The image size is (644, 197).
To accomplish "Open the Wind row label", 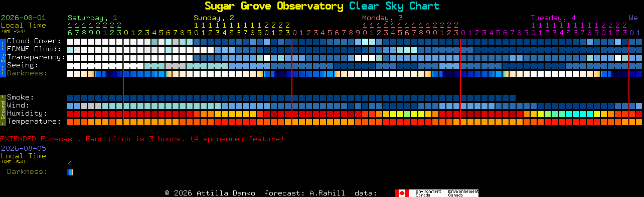I will pos(18,106).
